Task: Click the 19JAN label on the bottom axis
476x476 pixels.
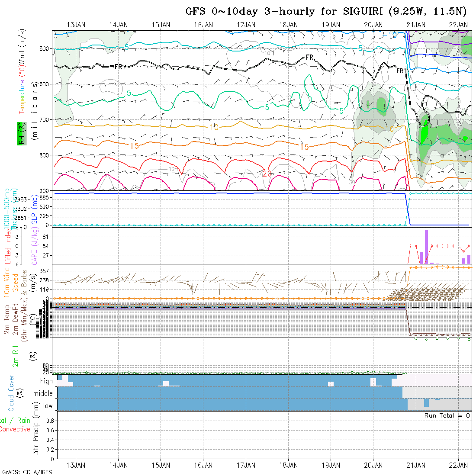Action: tap(331, 465)
